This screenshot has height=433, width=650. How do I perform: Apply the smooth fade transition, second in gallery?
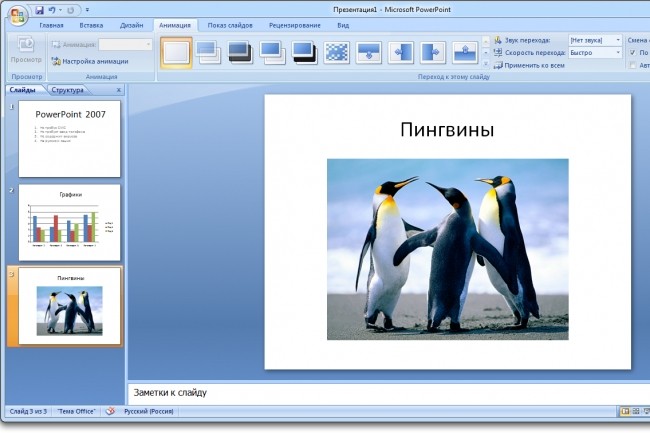208,53
